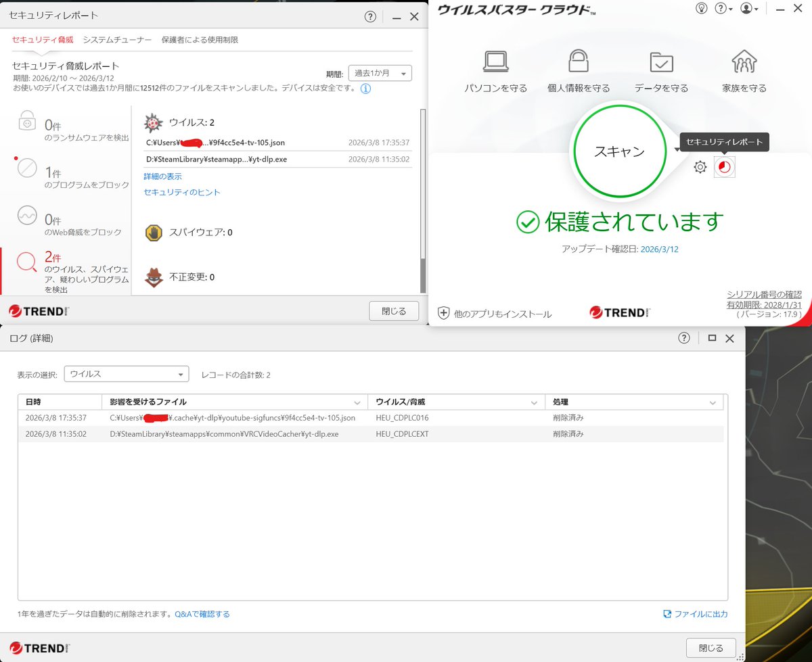Click the lightbulb icon in ウイルスバスター window

pyautogui.click(x=702, y=9)
